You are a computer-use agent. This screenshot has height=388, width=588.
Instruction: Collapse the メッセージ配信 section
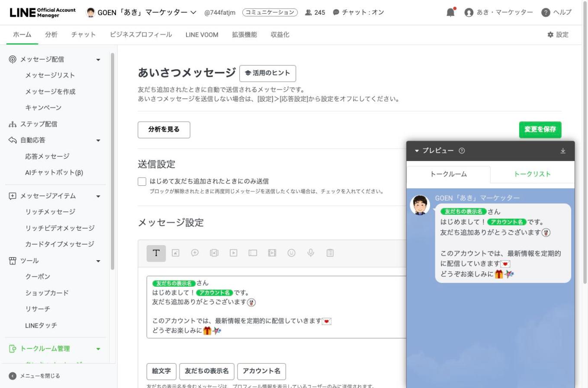coord(98,60)
